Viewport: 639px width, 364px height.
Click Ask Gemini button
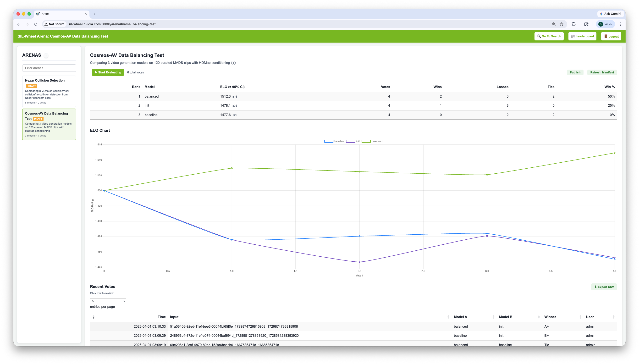coord(610,14)
